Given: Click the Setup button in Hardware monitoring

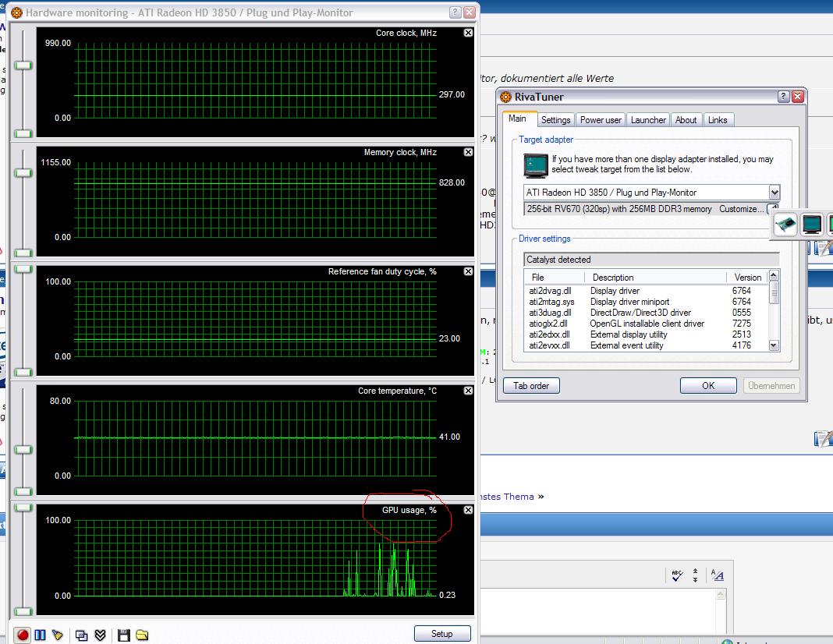Looking at the screenshot, I should tap(442, 633).
